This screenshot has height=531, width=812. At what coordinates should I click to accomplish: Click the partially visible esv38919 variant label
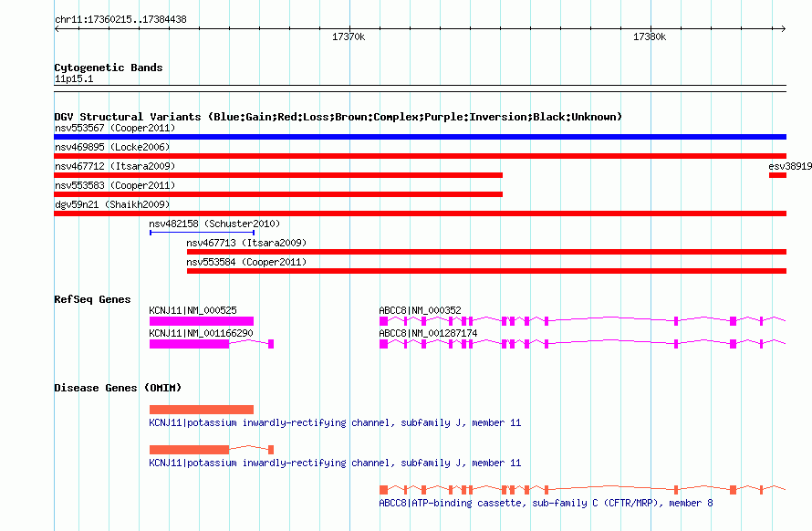tap(790, 166)
